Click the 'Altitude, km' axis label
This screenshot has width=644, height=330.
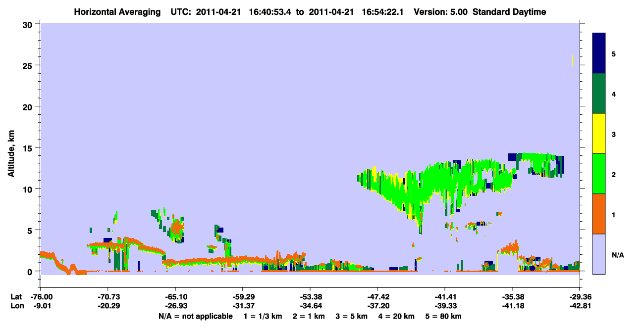pos(11,154)
